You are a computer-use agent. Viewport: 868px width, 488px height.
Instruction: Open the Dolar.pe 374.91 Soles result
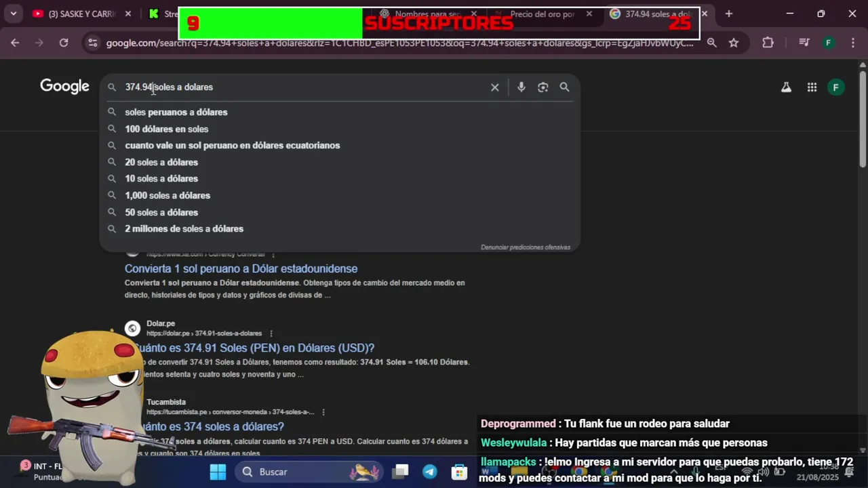pyautogui.click(x=254, y=348)
